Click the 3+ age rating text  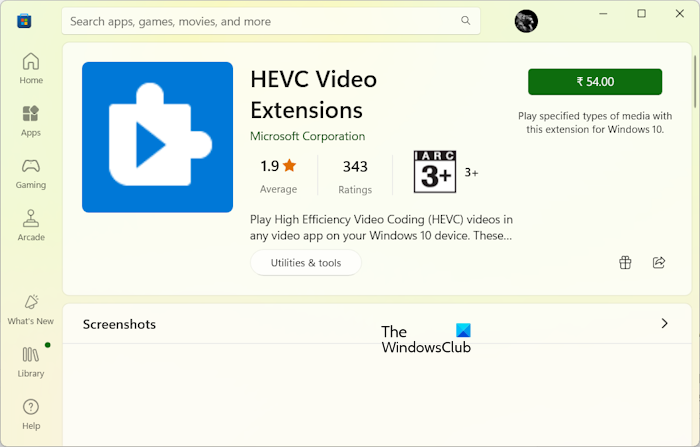[471, 172]
